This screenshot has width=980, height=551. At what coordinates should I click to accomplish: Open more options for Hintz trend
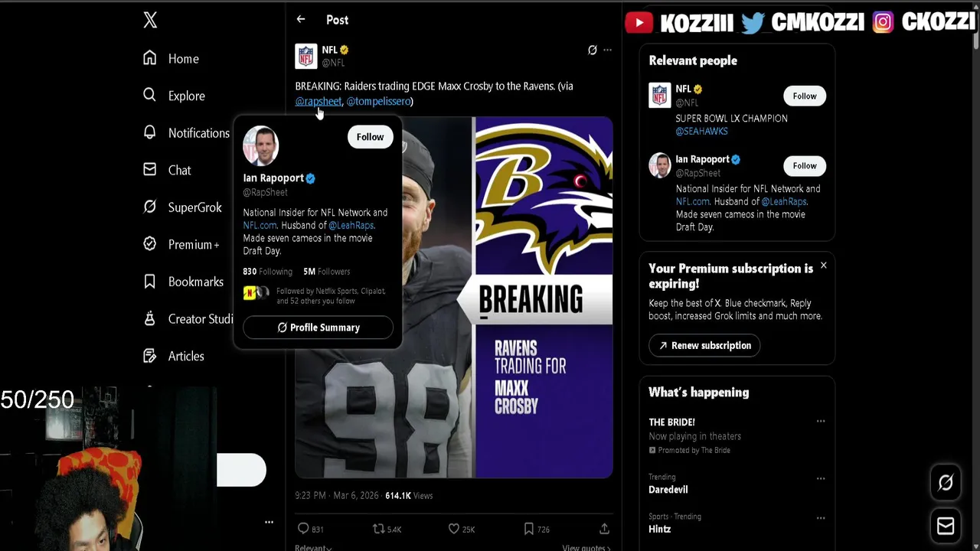(821, 518)
